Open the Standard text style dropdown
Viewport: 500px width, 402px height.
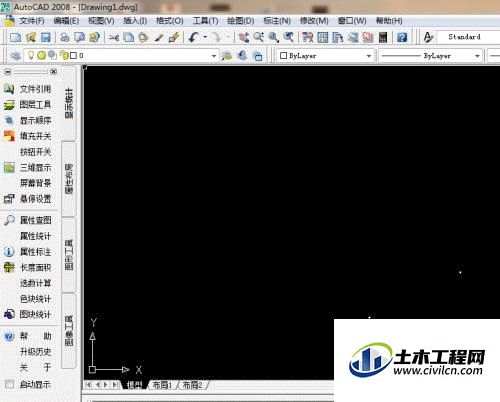(468, 37)
